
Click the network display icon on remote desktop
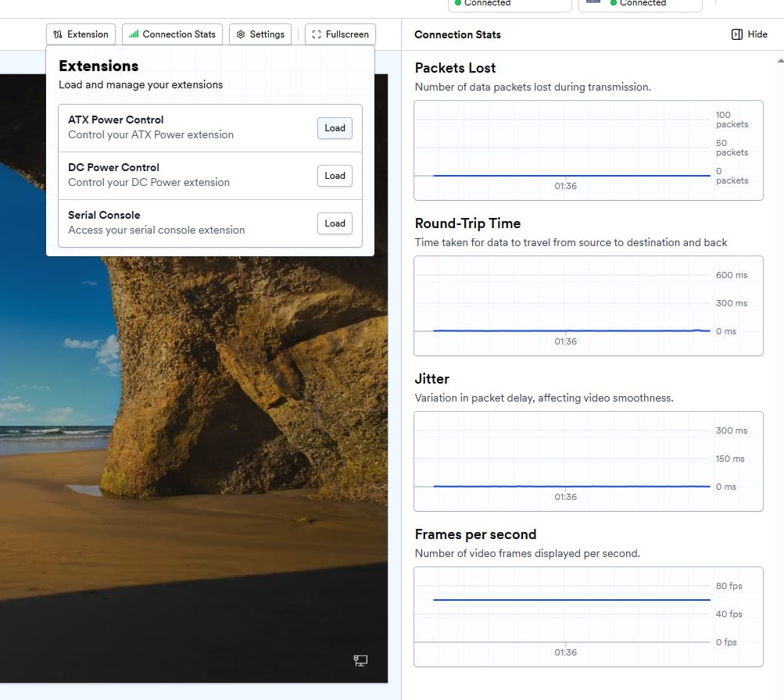(360, 661)
